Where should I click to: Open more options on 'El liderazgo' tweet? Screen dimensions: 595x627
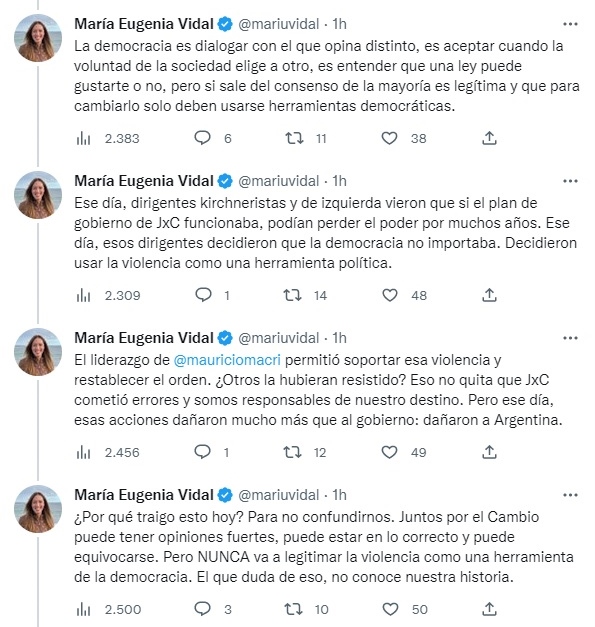click(570, 338)
